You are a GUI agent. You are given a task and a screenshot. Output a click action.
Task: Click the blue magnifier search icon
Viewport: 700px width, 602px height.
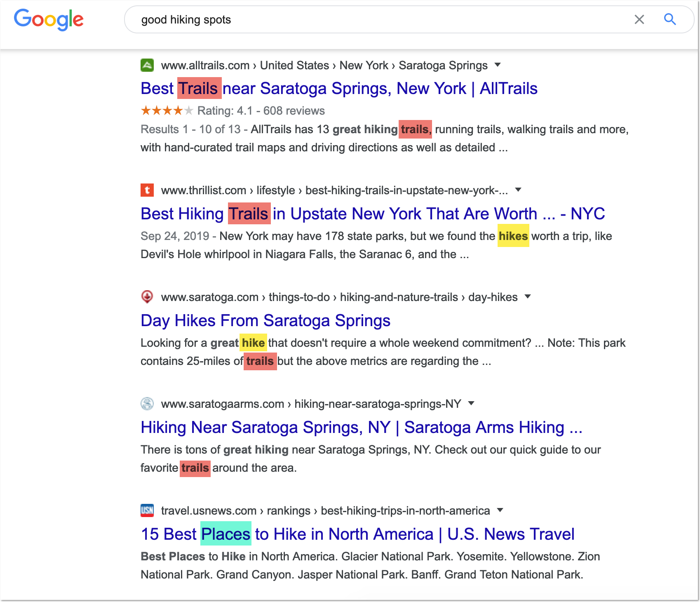tap(670, 19)
